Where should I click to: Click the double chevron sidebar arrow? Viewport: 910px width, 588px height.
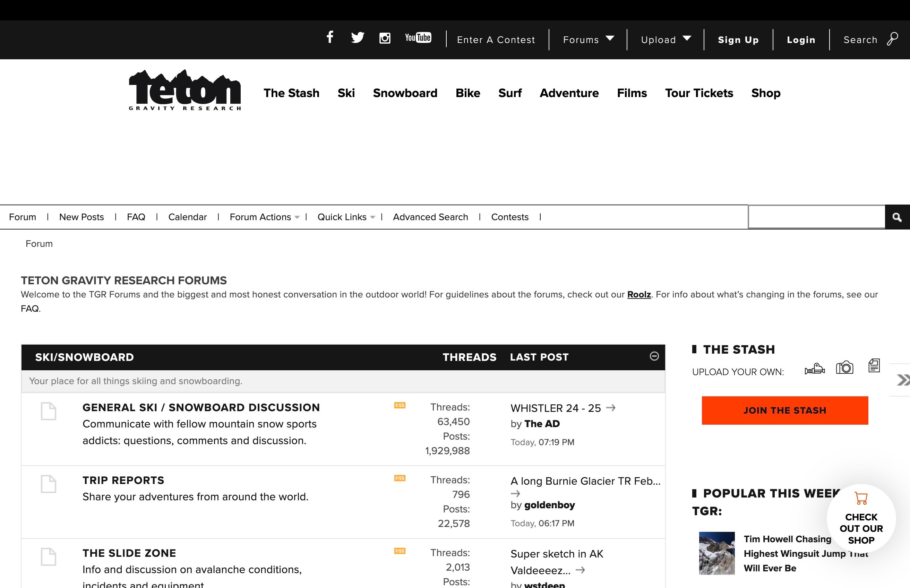click(x=903, y=380)
